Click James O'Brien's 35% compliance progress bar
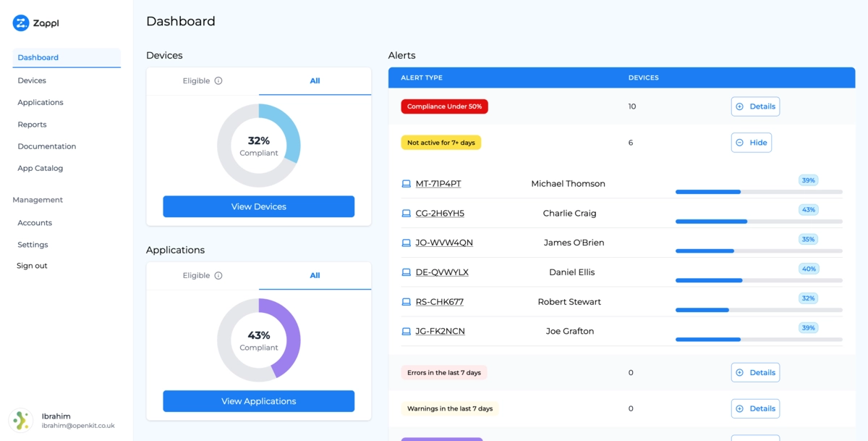 [758, 251]
